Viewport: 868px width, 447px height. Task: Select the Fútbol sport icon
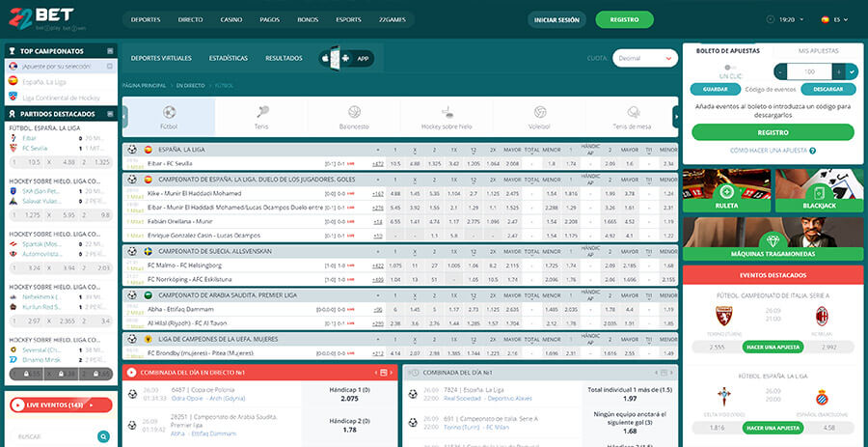point(170,112)
